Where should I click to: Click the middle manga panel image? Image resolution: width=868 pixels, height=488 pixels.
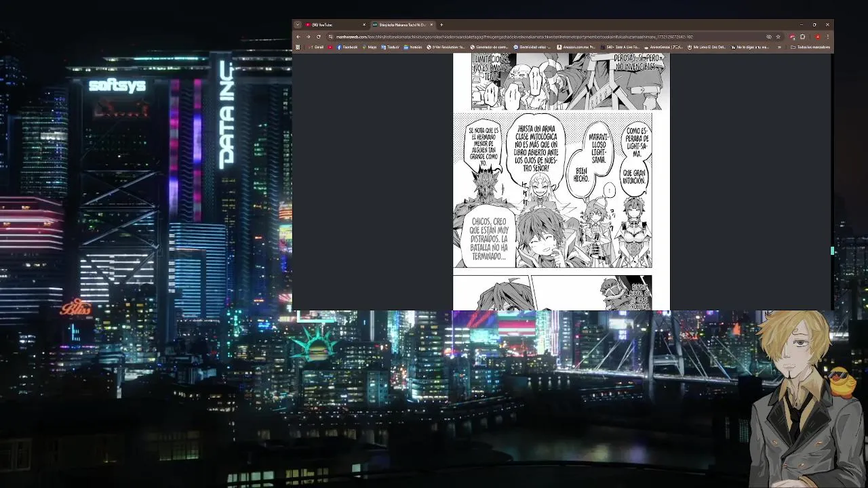553,190
